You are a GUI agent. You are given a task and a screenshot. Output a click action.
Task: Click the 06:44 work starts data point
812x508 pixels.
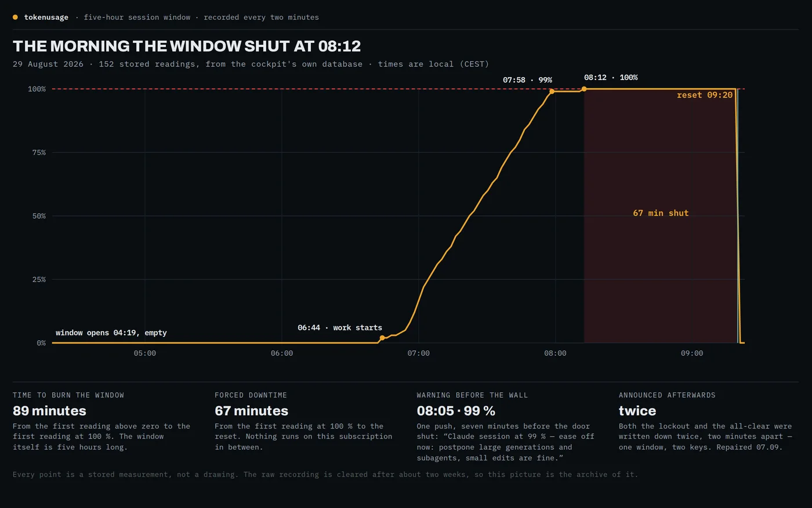tap(382, 338)
